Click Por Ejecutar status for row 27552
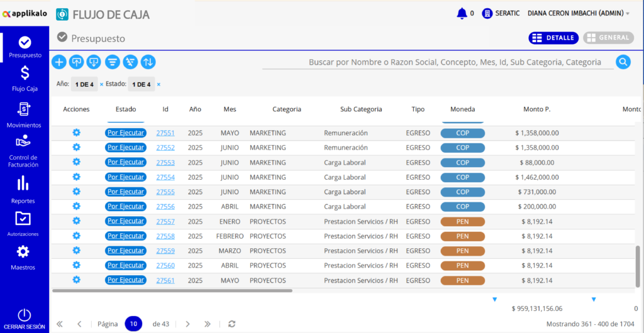Viewport: 644px width, 333px height. pos(126,147)
